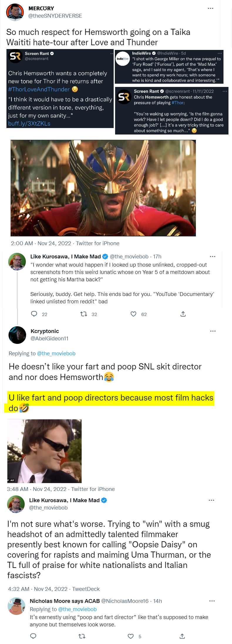Click the ALT badge on the GIF
The height and width of the screenshot is (644, 232).
[x=12, y=480]
